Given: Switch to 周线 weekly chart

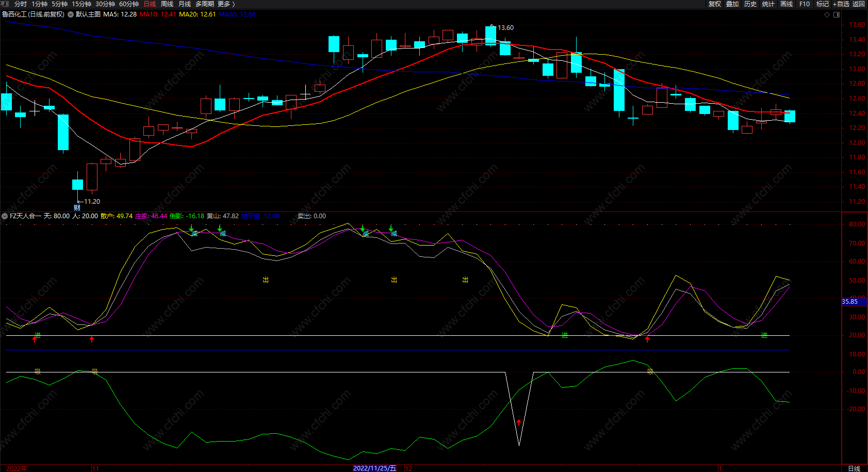Looking at the screenshot, I should [x=167, y=4].
